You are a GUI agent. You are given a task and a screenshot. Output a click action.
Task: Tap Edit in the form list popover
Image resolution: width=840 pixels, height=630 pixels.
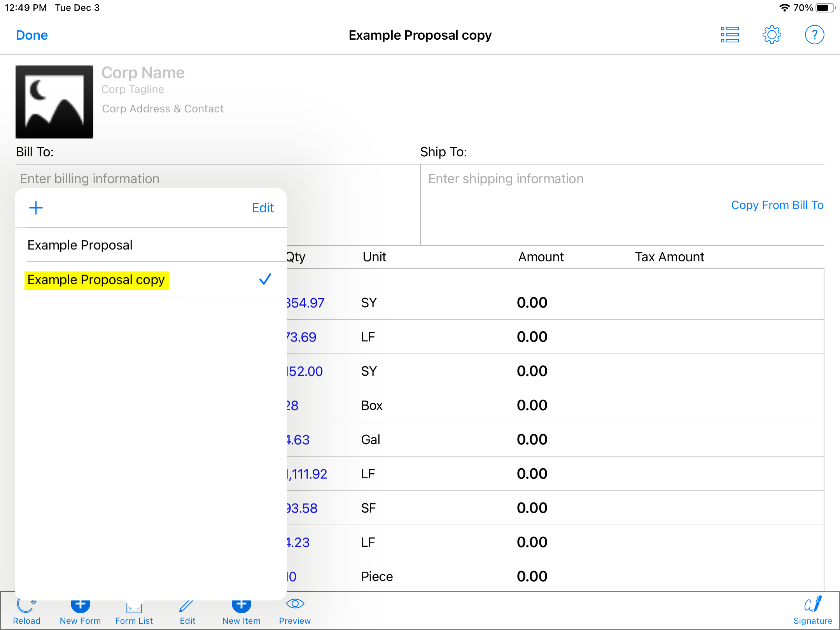(x=262, y=208)
